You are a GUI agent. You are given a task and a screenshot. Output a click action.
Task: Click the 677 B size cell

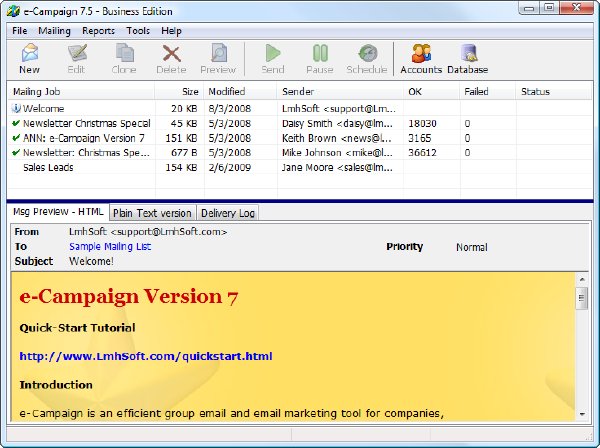[x=184, y=152]
